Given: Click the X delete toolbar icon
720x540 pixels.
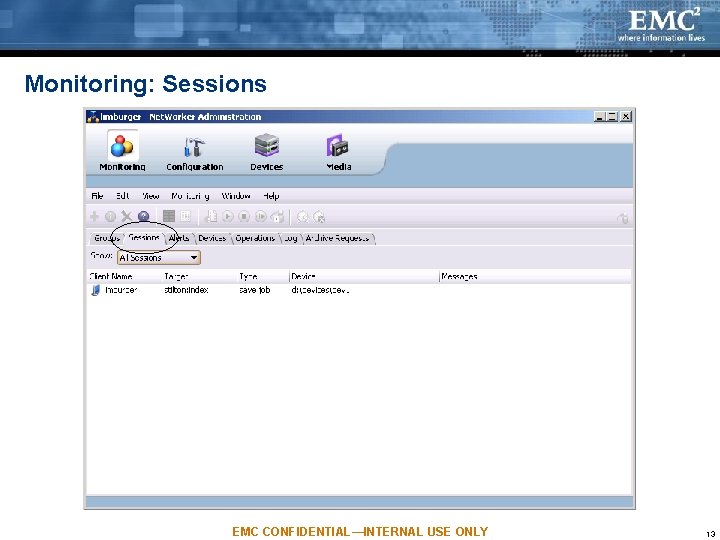Looking at the screenshot, I should [x=127, y=216].
